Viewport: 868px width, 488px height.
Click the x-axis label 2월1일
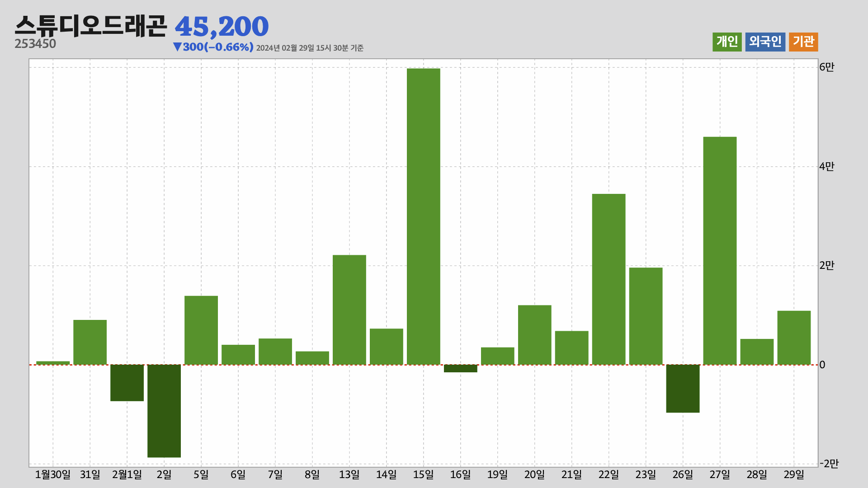click(x=127, y=475)
